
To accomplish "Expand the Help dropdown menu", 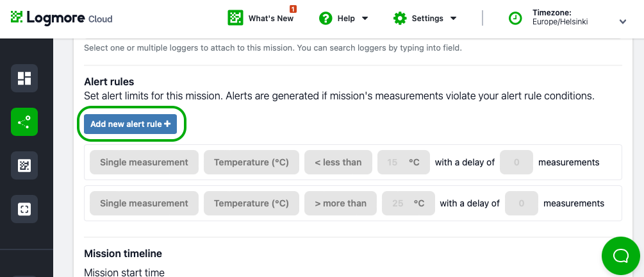I will pos(365,19).
